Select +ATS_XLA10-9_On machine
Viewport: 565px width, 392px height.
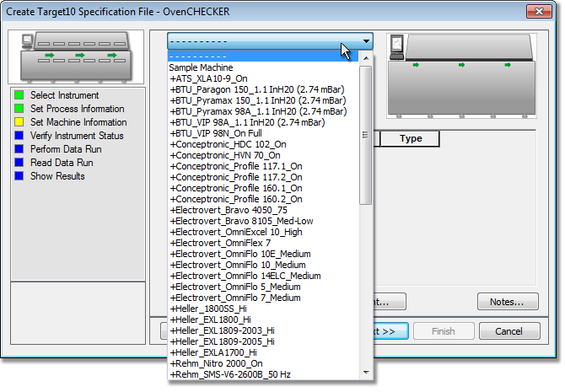(x=263, y=78)
